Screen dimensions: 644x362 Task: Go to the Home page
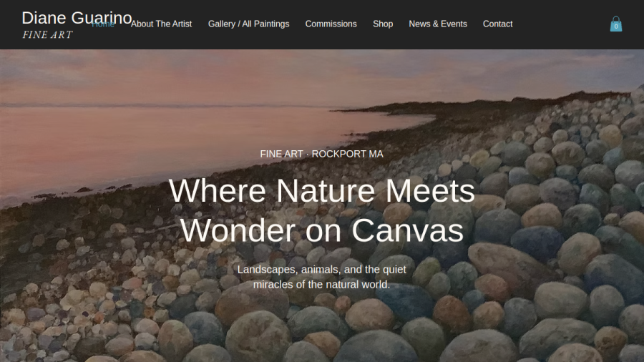tap(103, 24)
